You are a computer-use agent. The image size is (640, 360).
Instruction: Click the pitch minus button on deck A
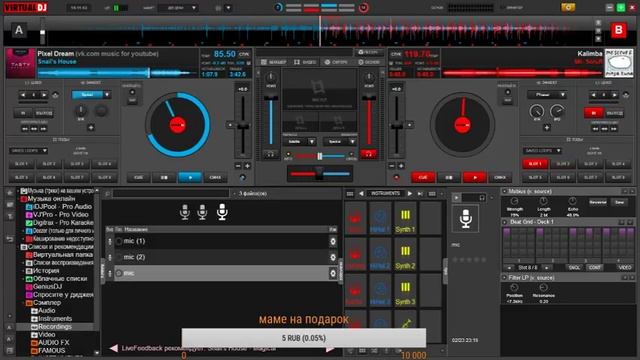tap(238, 166)
